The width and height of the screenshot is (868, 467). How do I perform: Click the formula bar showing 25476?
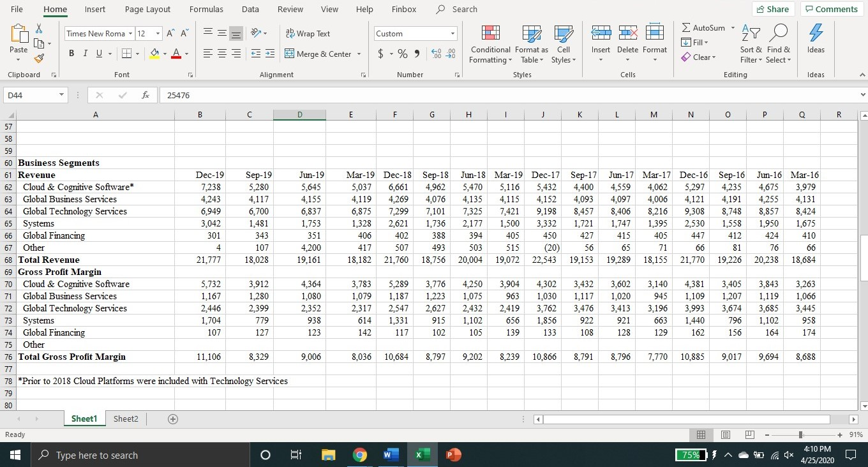click(x=509, y=95)
